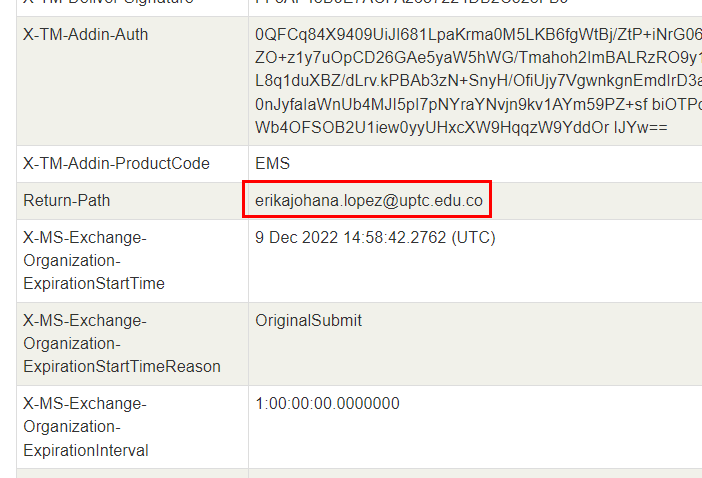This screenshot has width=702, height=478.
Task: Click the EMS product code value
Action: 272,163
